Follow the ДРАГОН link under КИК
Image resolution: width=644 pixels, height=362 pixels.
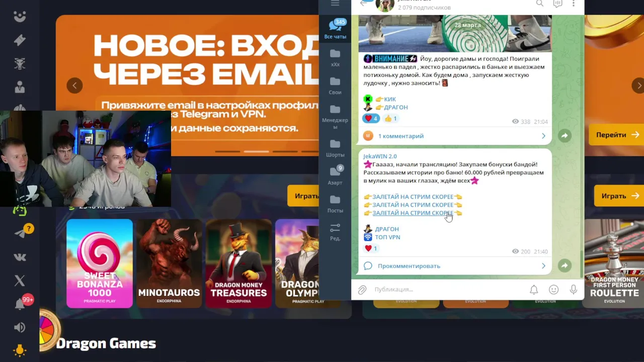[396, 107]
